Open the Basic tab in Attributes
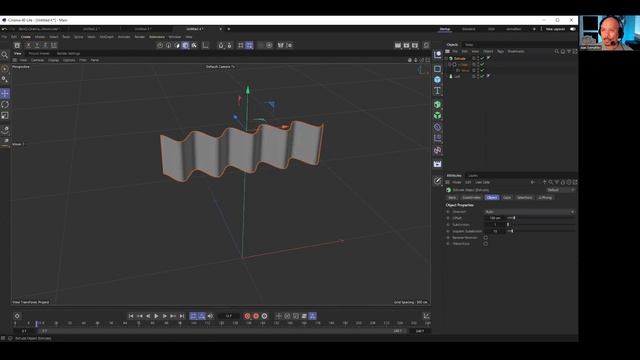The image size is (640, 360). [x=452, y=198]
